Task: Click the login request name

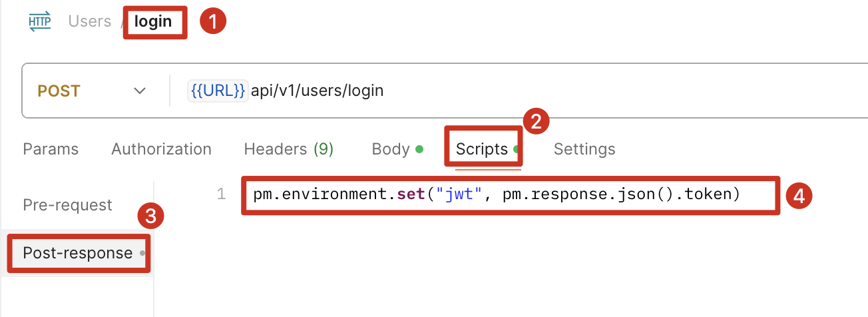Action: [x=153, y=21]
